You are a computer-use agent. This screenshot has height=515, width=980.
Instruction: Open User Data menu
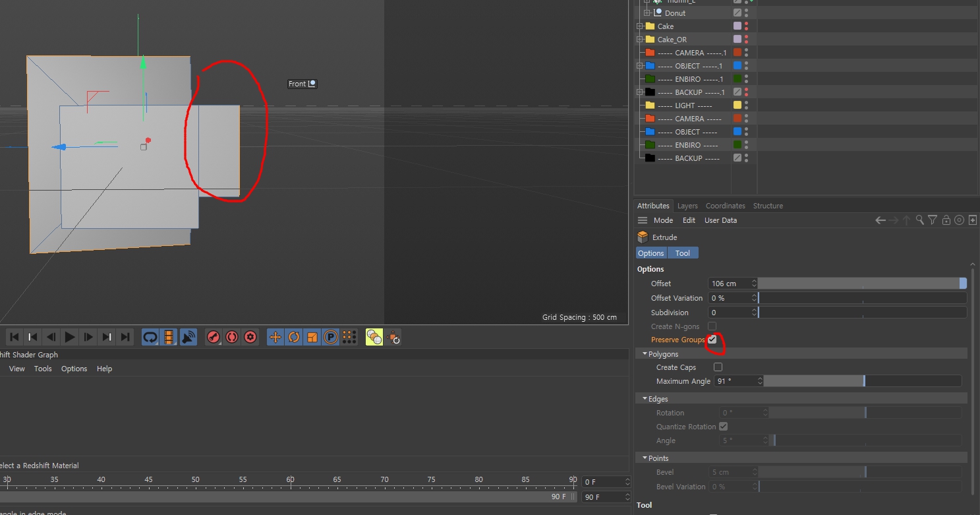pos(720,220)
